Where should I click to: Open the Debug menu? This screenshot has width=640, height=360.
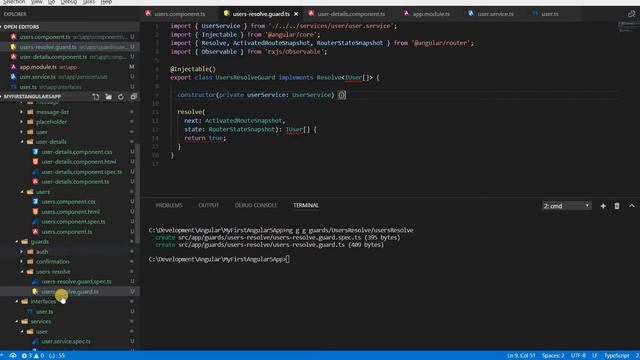[69, 2]
